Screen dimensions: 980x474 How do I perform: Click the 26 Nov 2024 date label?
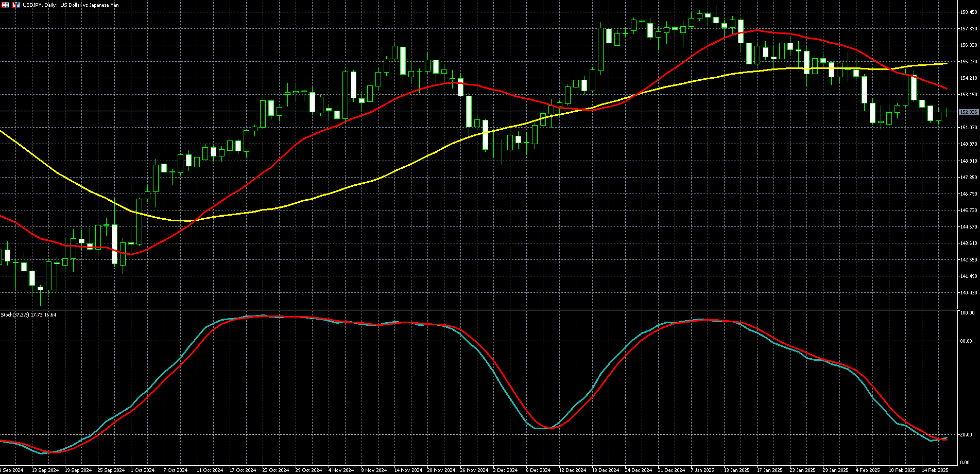[x=474, y=470]
